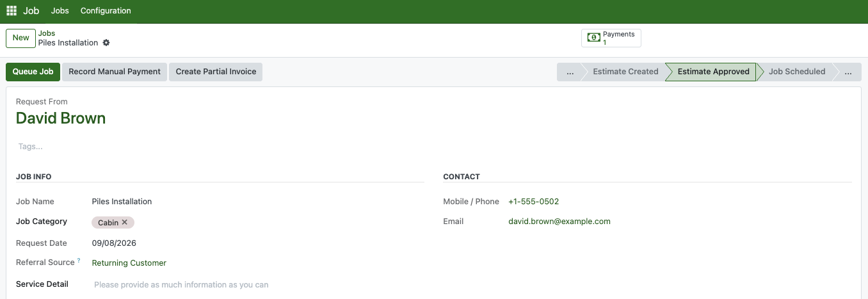
Task: Click phone number +1-555-0502
Action: click(534, 202)
